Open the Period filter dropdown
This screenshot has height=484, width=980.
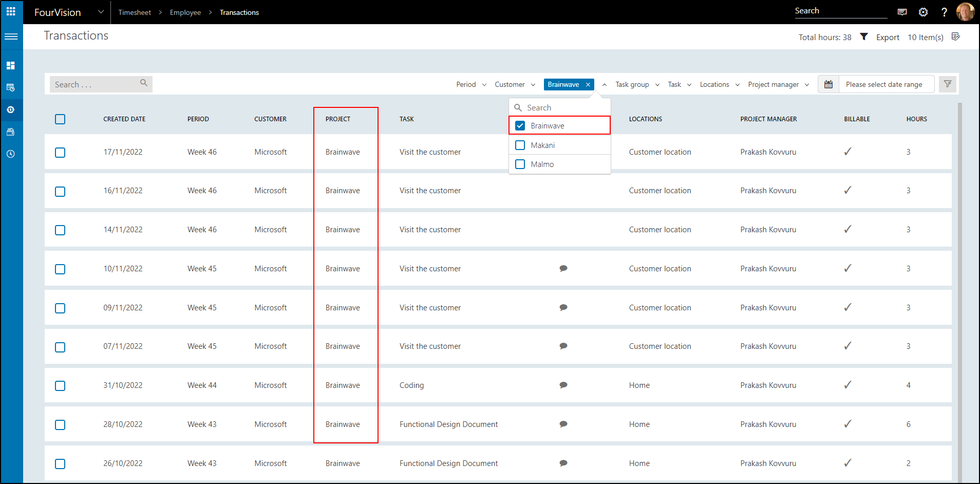coord(471,84)
